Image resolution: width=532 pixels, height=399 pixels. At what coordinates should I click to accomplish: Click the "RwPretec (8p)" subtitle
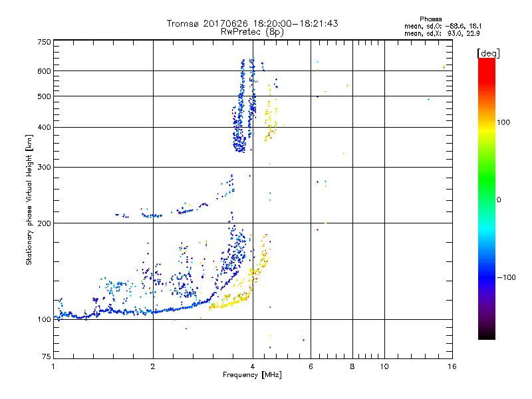point(252,32)
